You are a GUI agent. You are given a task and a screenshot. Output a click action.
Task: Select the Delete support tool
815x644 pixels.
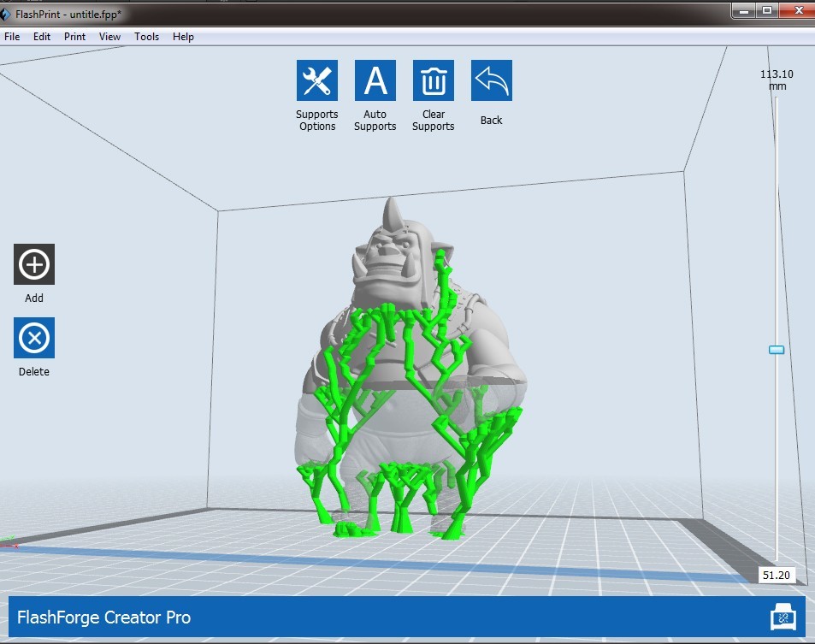[x=34, y=338]
